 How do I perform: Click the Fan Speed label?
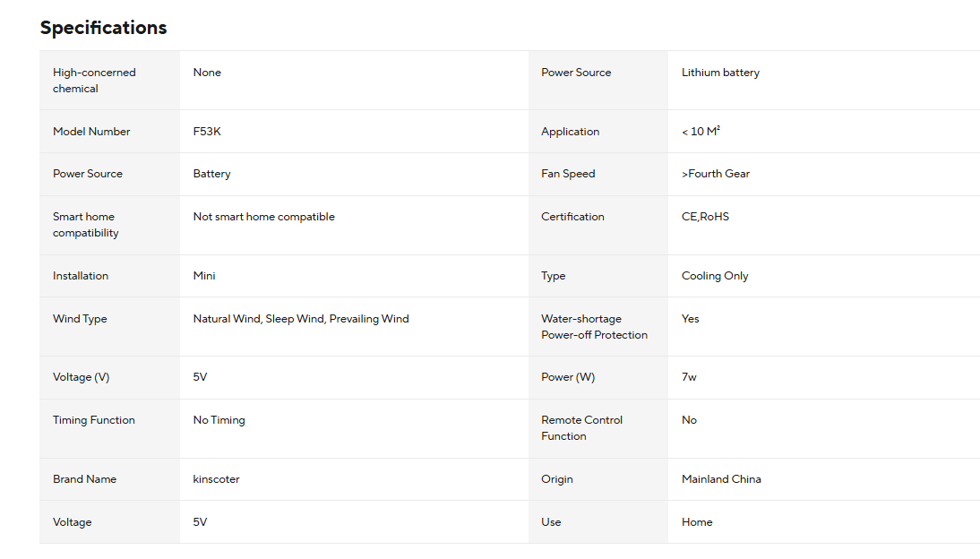(568, 174)
